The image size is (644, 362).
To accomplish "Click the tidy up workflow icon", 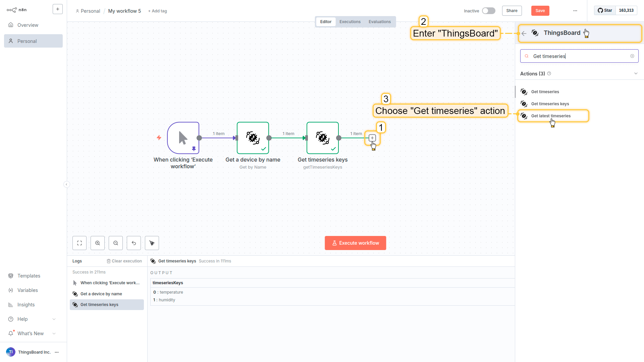I will tap(152, 243).
